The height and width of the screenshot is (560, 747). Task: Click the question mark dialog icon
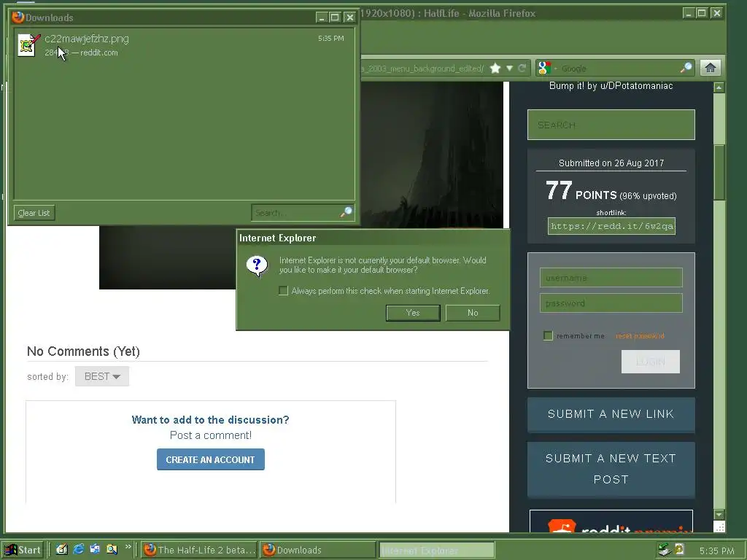coord(258,265)
